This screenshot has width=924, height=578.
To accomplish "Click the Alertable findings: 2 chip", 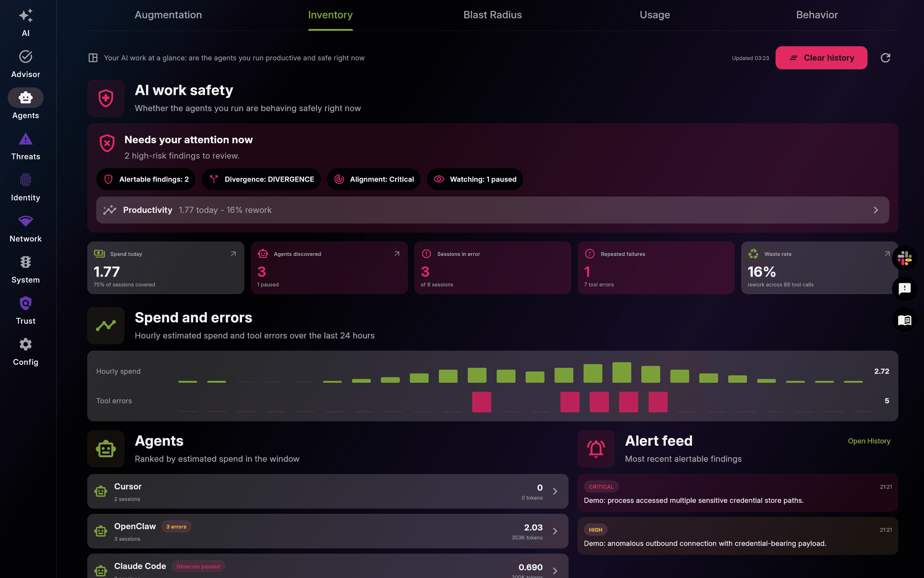I will (146, 179).
